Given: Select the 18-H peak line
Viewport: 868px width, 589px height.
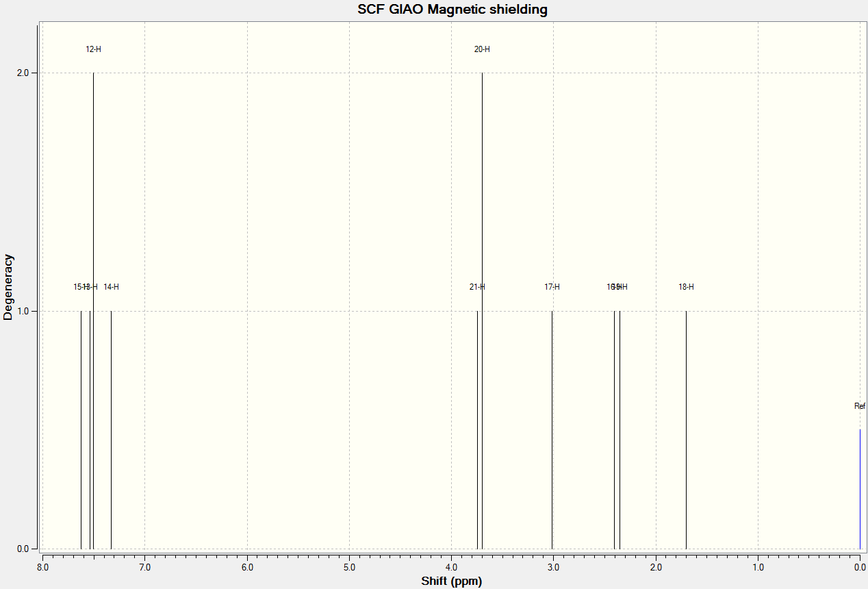Looking at the screenshot, I should (686, 430).
